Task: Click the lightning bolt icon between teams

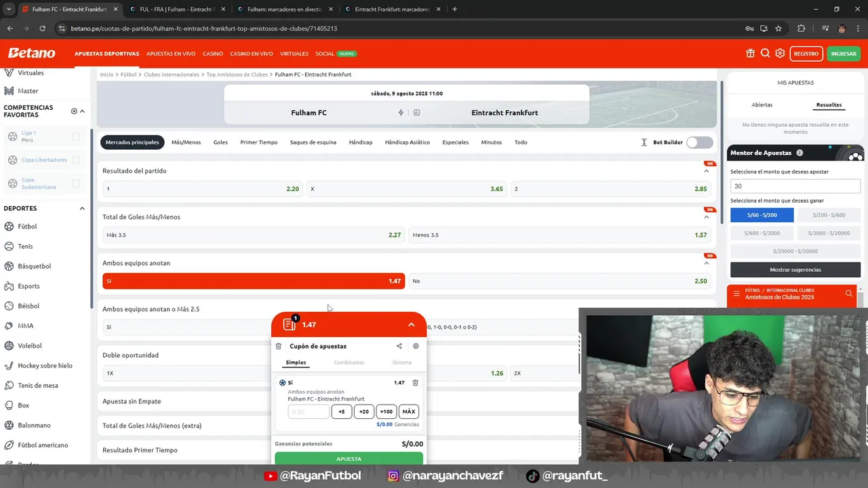Action: [x=401, y=113]
